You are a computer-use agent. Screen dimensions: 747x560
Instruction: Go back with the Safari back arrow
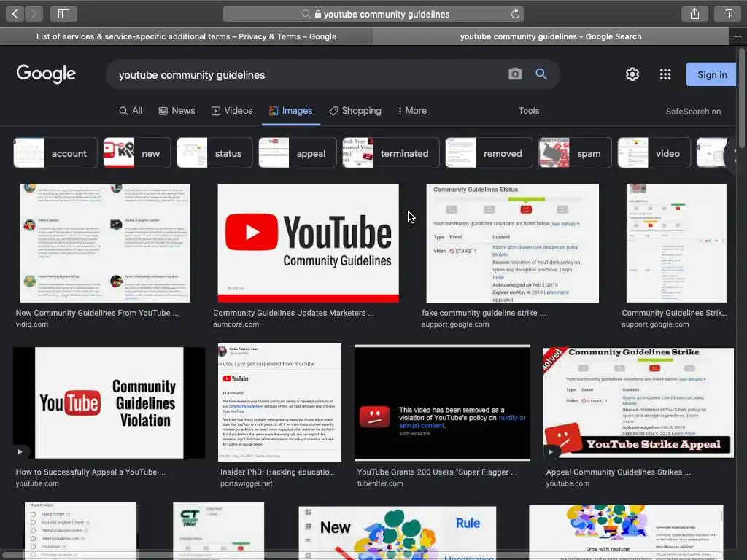point(15,14)
